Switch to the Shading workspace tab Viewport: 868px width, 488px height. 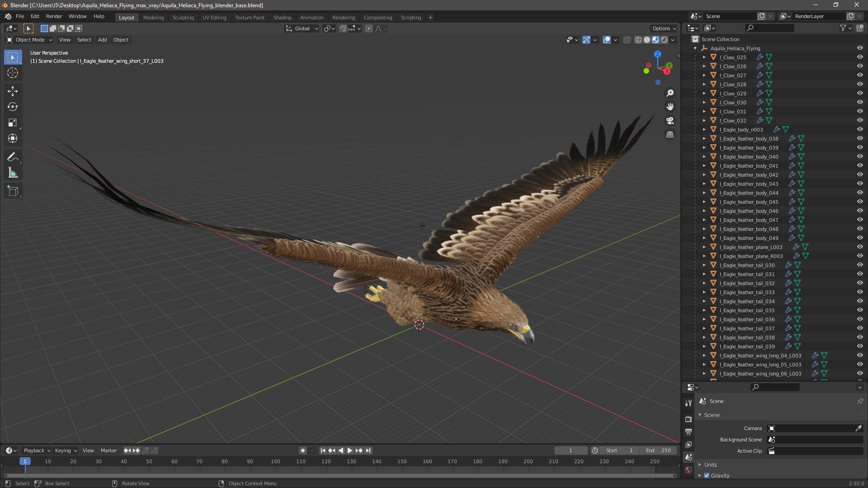(282, 18)
